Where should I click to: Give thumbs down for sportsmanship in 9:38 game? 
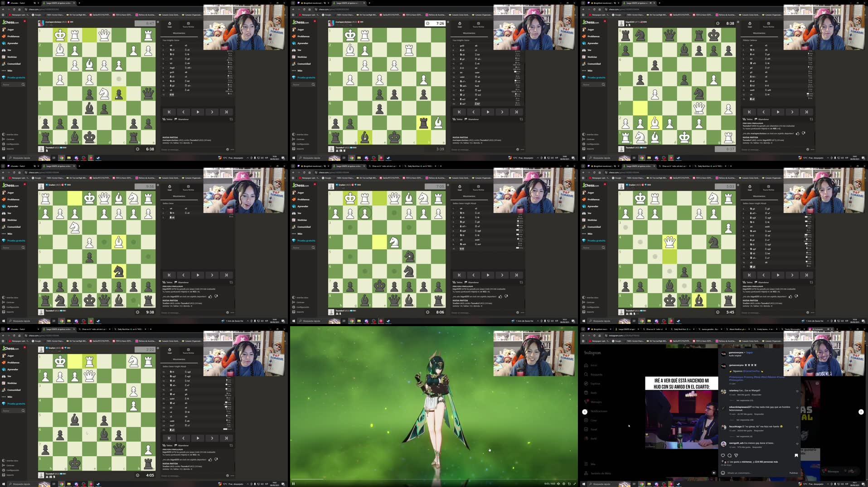(216, 296)
